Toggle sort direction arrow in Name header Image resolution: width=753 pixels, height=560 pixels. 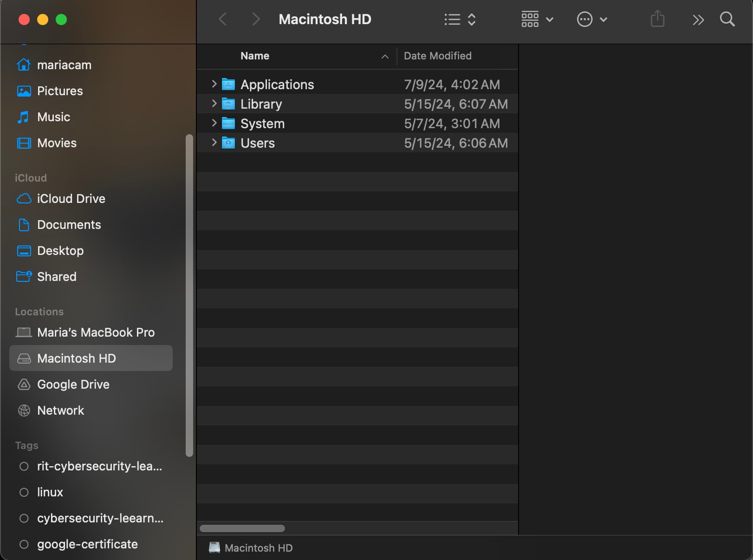point(385,56)
